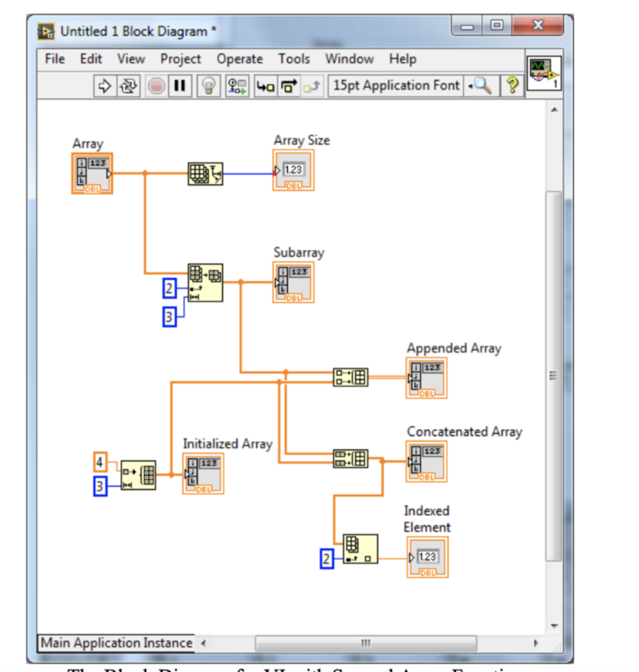This screenshot has width=639, height=672.
Task: Click Step Into button
Action: pos(266,86)
